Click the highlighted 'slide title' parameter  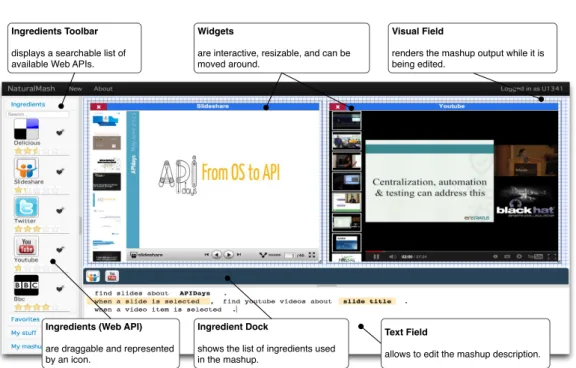[367, 301]
